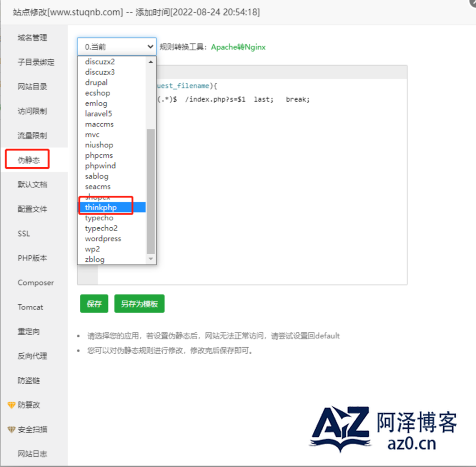The height and width of the screenshot is (467, 476).
Task: Open 防篡改 section
Action: 29,405
